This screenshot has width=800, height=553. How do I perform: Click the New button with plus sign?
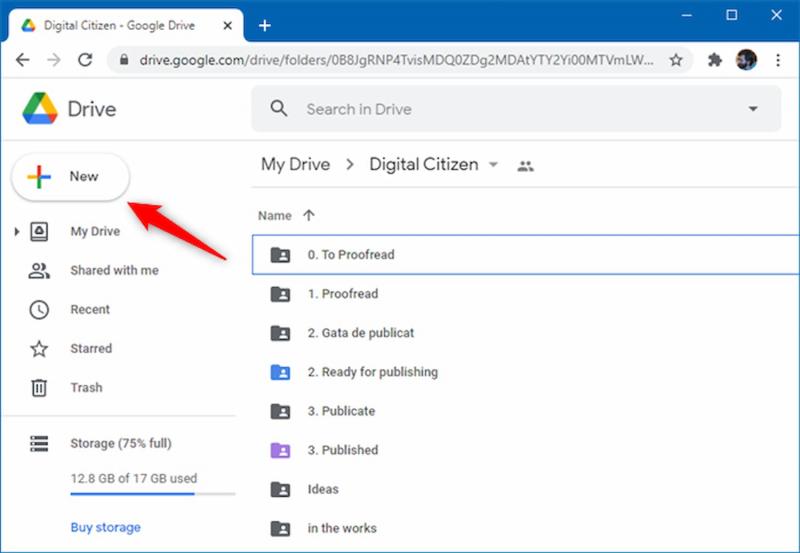pyautogui.click(x=70, y=177)
